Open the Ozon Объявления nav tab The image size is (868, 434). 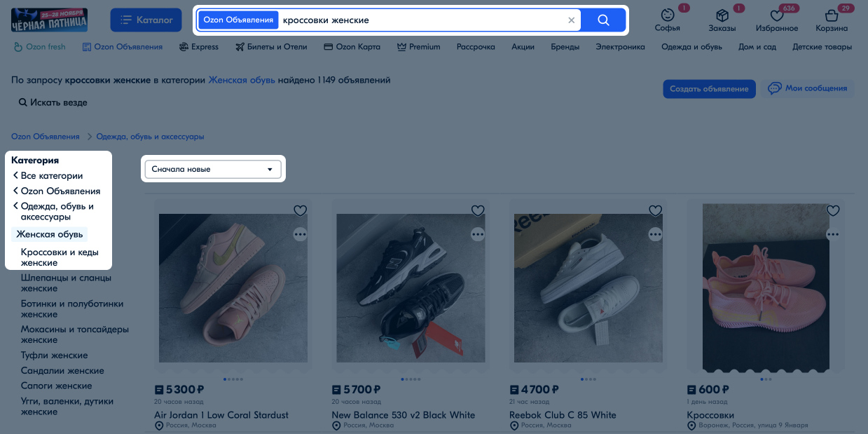pos(123,47)
